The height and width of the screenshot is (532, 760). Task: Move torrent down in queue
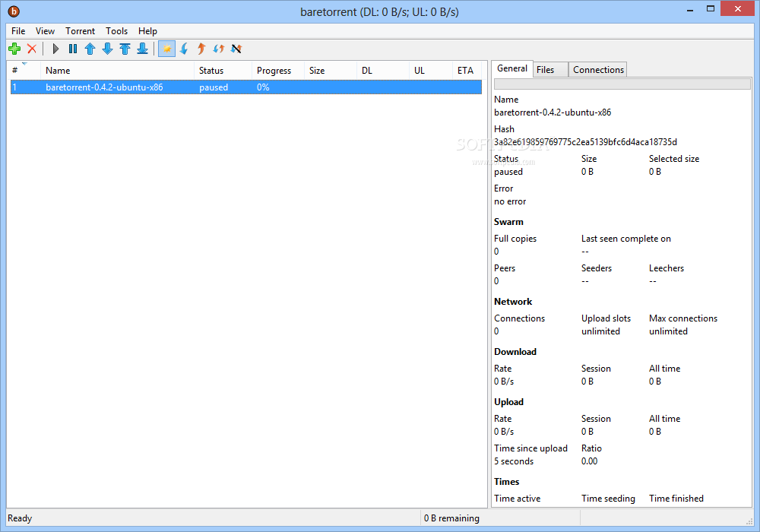pyautogui.click(x=108, y=49)
